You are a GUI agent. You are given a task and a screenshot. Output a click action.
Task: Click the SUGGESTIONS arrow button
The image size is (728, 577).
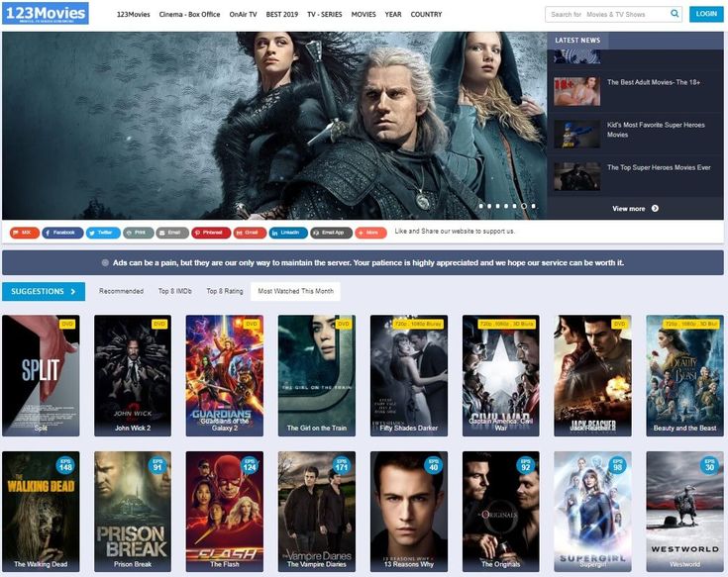click(x=44, y=291)
